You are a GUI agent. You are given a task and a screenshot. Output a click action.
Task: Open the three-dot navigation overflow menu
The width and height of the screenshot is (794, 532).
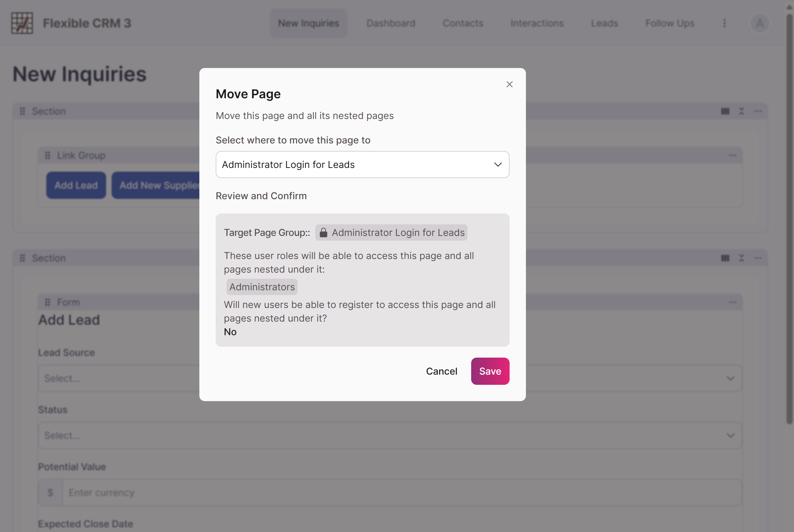point(724,23)
